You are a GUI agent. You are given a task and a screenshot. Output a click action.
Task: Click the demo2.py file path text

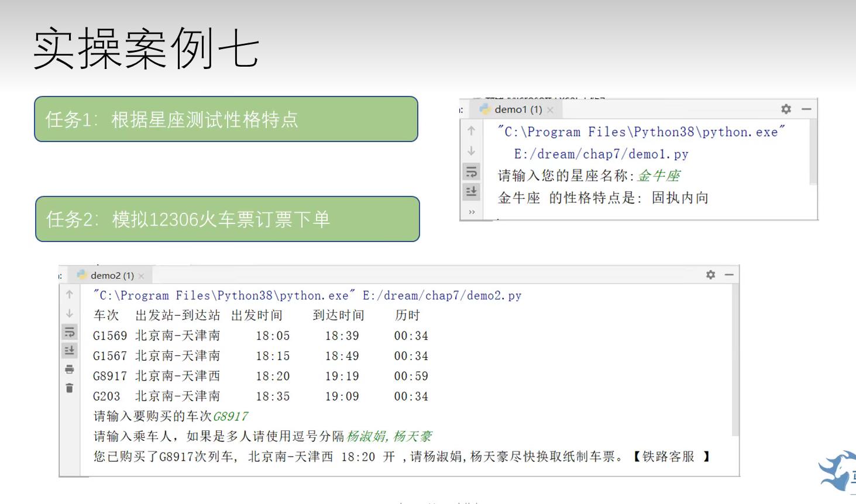pos(441,295)
